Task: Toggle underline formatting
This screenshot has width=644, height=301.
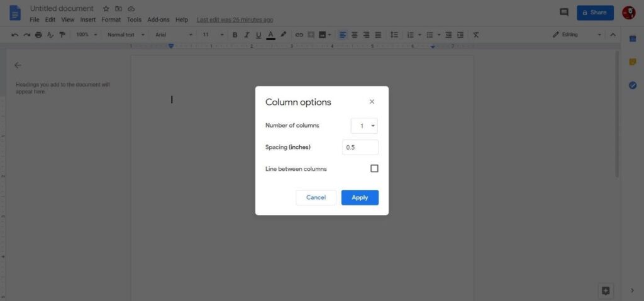Action: coord(258,35)
